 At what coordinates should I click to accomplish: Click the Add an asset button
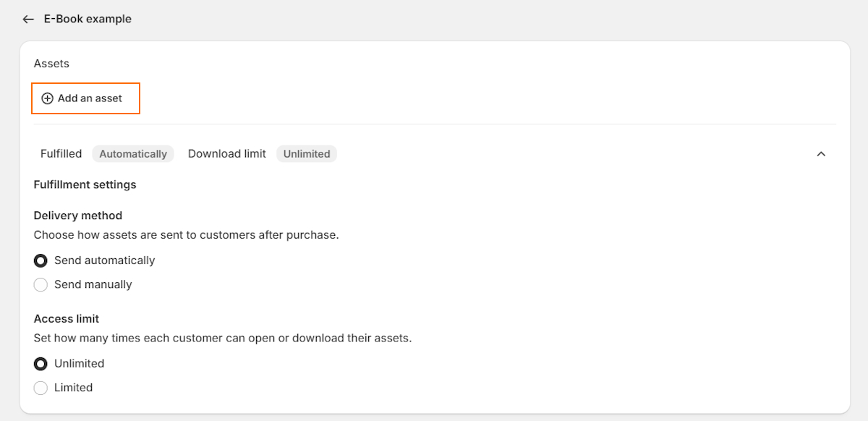tap(85, 98)
